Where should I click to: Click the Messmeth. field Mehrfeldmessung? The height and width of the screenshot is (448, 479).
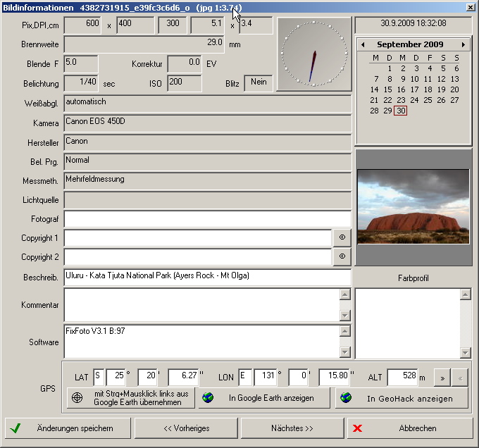(208, 181)
